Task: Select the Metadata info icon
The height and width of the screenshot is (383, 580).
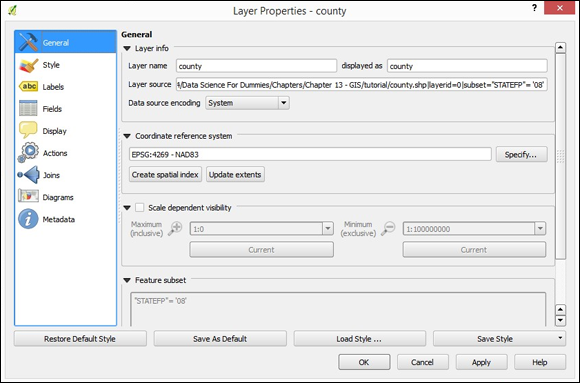Action: pos(28,219)
